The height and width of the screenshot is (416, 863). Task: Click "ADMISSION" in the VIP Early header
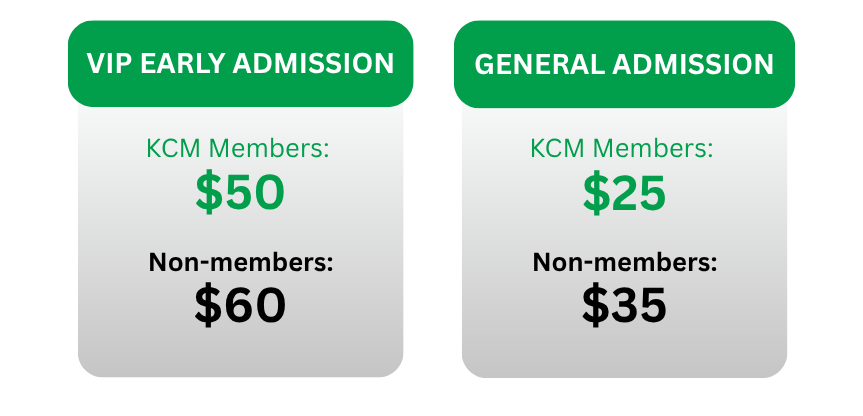click(313, 64)
